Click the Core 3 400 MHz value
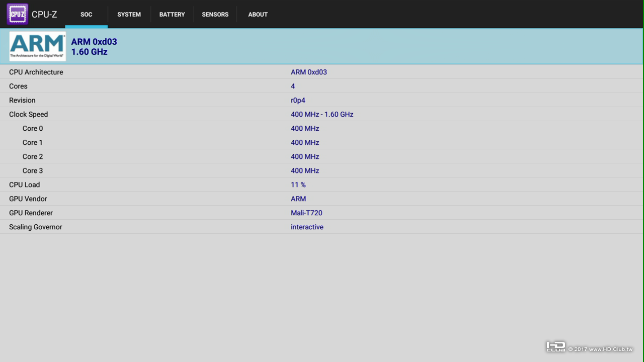Image resolution: width=644 pixels, height=362 pixels. pos(305,170)
